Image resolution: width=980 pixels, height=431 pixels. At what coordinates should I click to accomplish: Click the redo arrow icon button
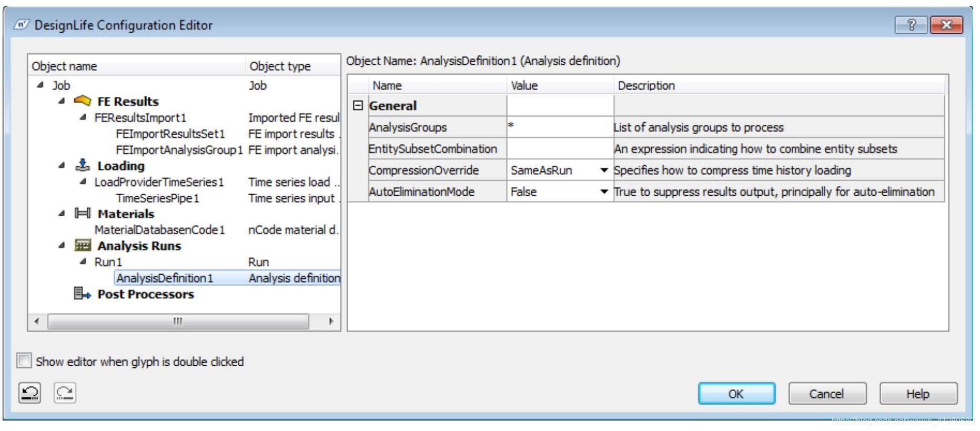click(65, 393)
